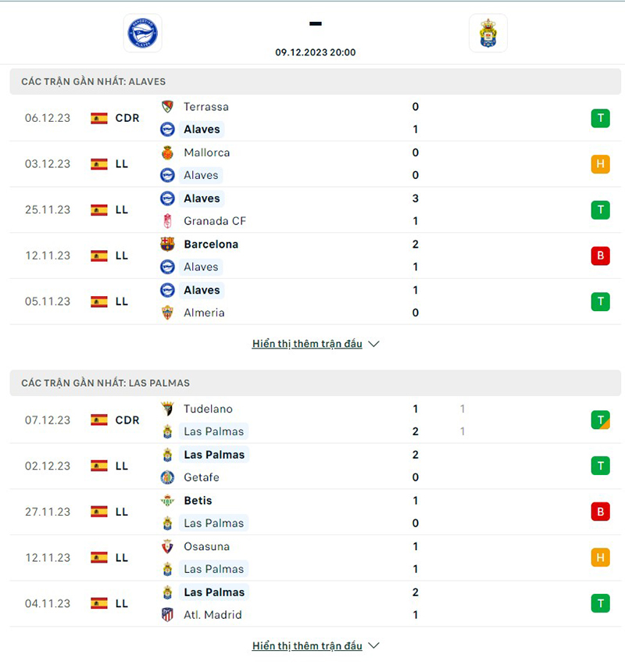Click the Spanish flag next to the 06.12.23 match
Image resolution: width=625 pixels, height=672 pixels.
pyautogui.click(x=101, y=118)
